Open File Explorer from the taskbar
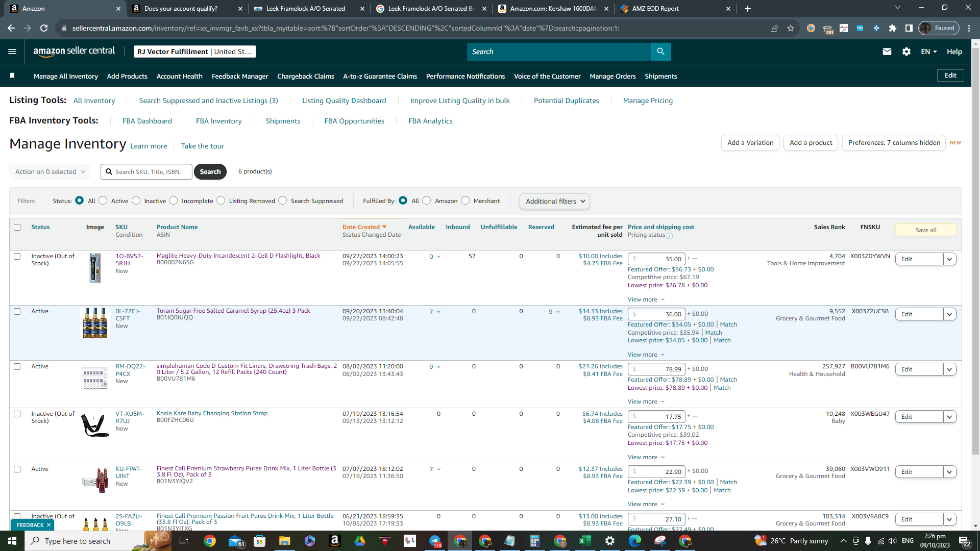Viewport: 980px width, 551px height. 285,541
